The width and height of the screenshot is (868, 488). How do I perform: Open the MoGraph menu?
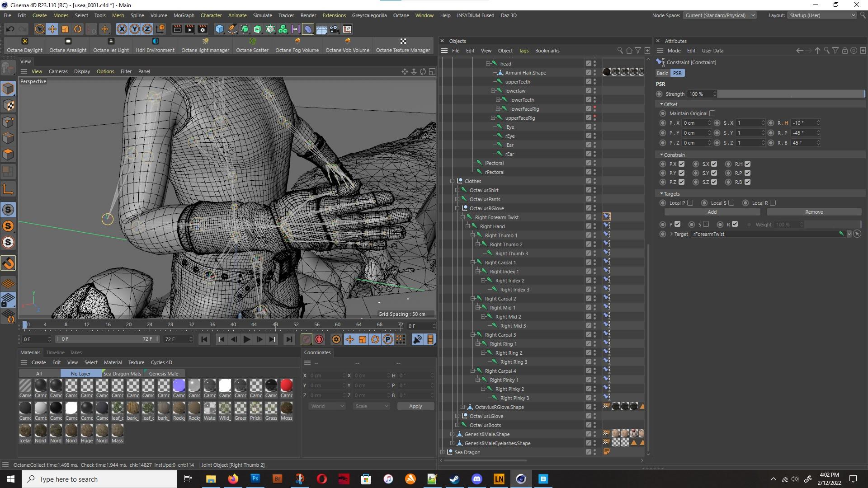click(x=184, y=15)
